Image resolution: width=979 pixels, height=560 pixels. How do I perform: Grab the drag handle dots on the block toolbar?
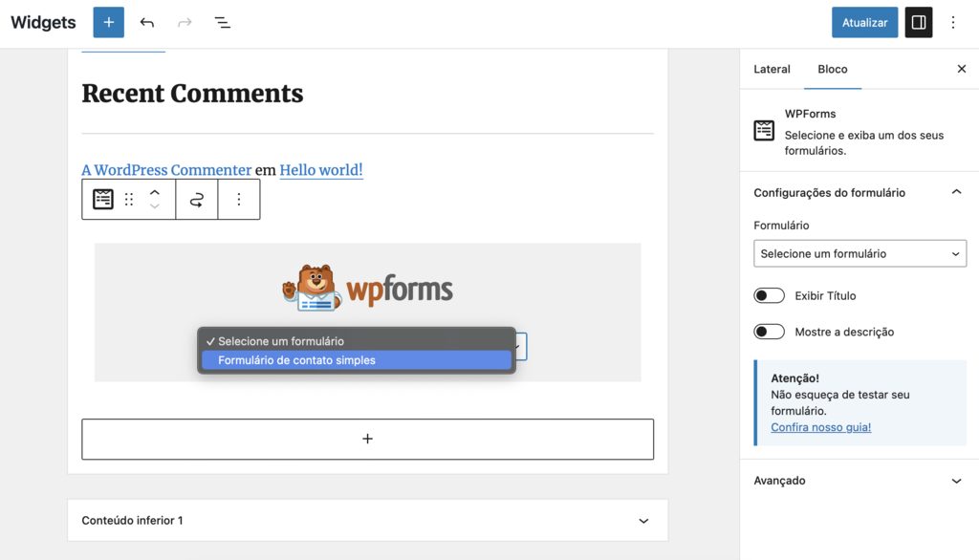point(130,199)
